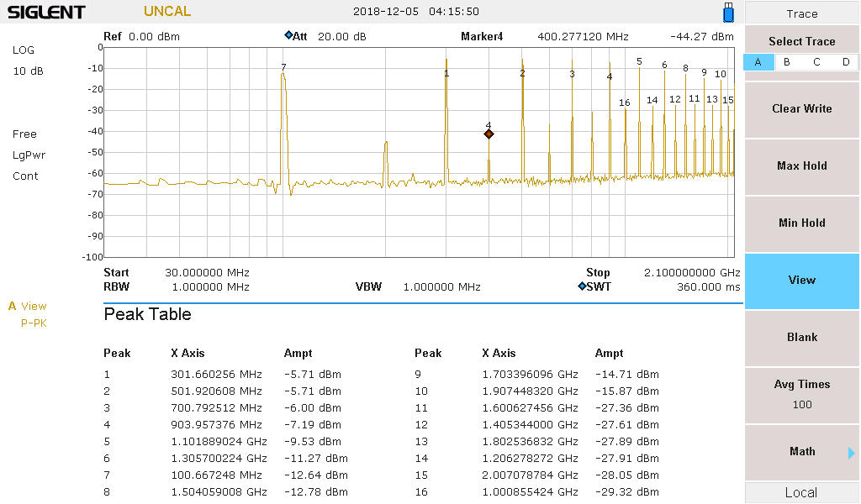861x504 pixels.
Task: Click the blue diamond beside SWT
Action: coord(582,286)
